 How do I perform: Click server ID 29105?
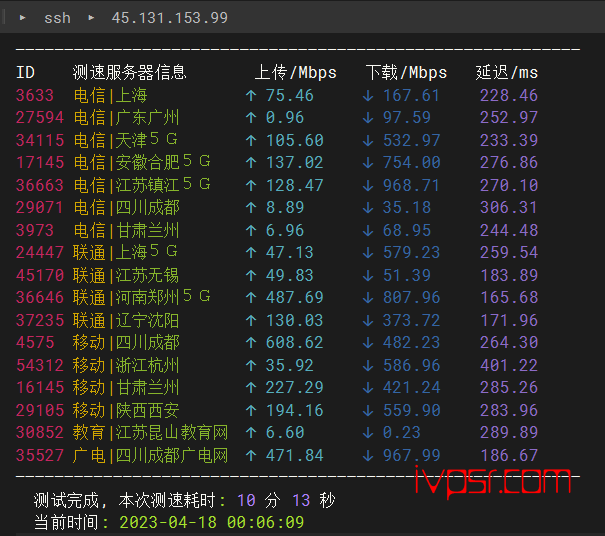(x=40, y=410)
